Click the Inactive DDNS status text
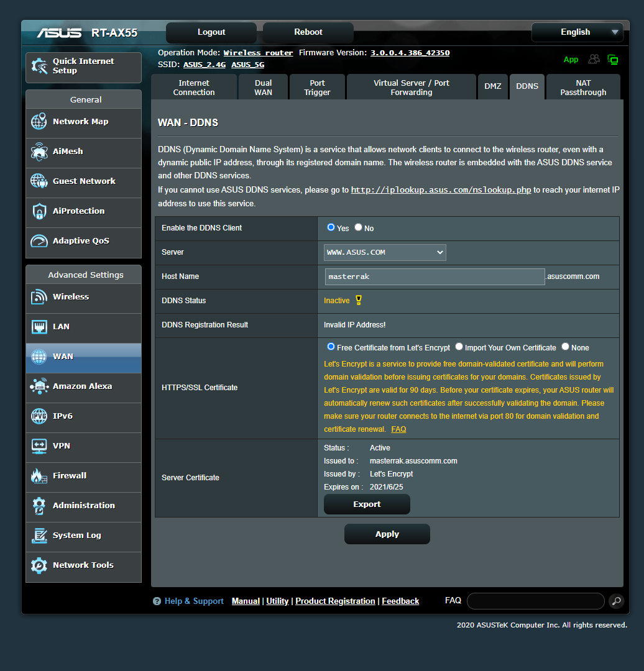The width and height of the screenshot is (644, 671). click(x=336, y=301)
